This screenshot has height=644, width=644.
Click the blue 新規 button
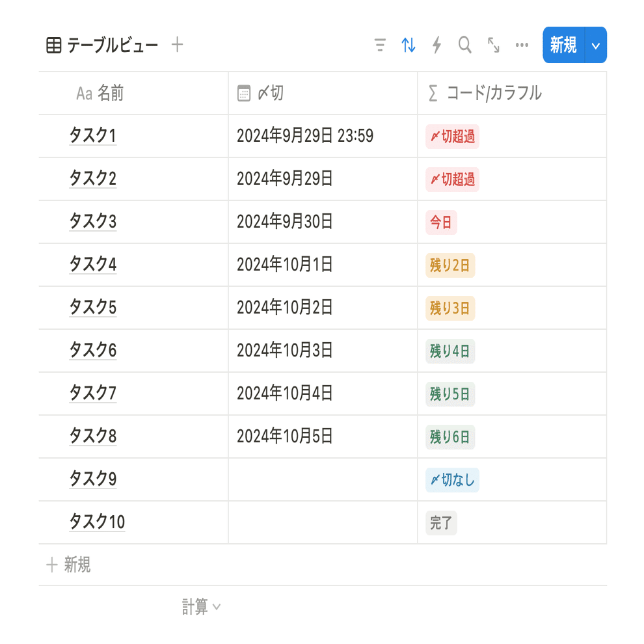[x=563, y=45]
